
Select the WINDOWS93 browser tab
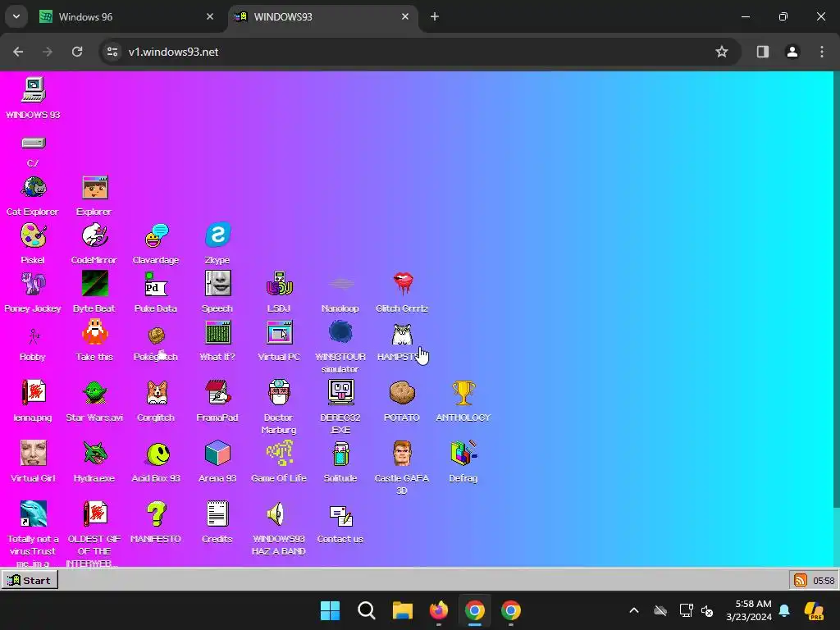click(322, 16)
